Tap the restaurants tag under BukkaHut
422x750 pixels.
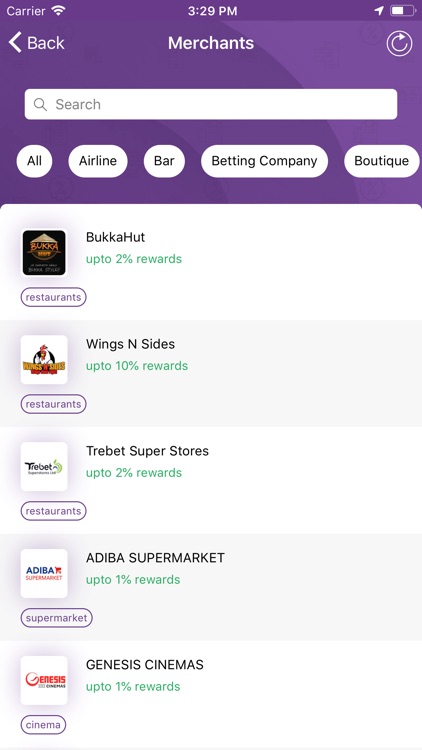(x=54, y=297)
